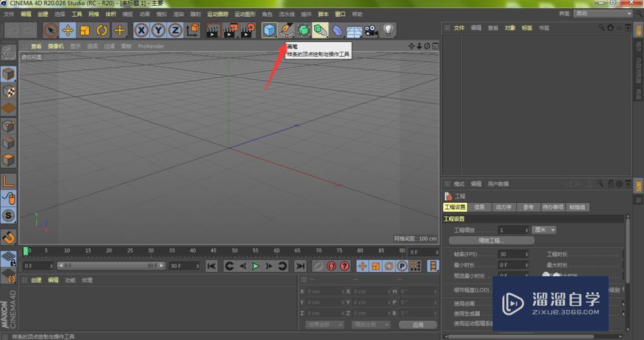Open the 运动图形 menu
Viewport: 644px width, 340px height.
tap(245, 14)
